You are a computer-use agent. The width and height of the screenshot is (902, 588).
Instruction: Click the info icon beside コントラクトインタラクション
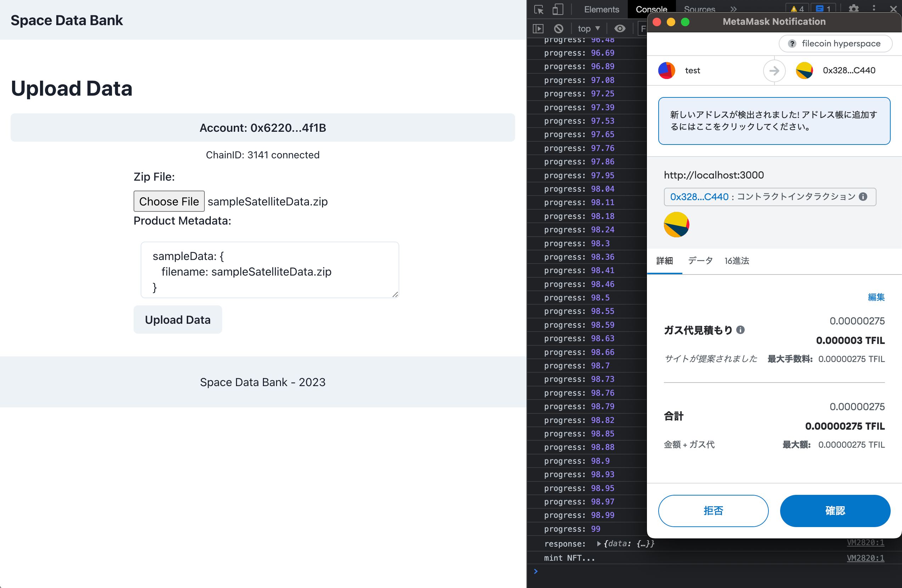pos(863,197)
